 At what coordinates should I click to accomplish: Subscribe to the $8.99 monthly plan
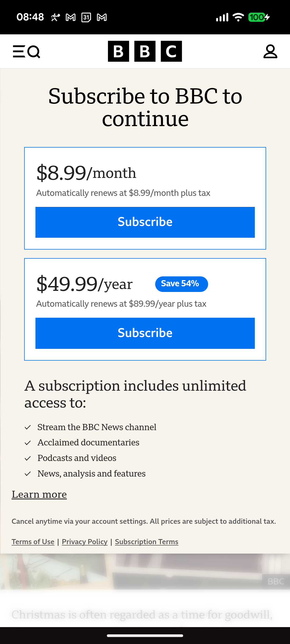(x=145, y=222)
